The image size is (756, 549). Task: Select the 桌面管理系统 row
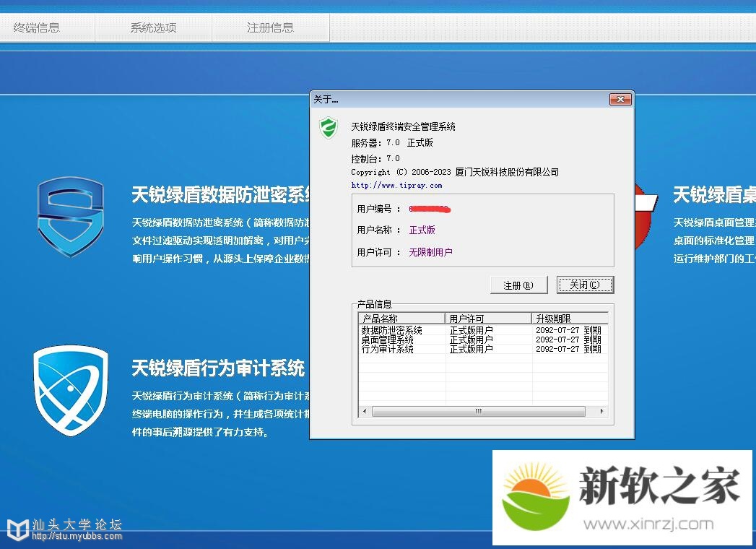(x=482, y=340)
